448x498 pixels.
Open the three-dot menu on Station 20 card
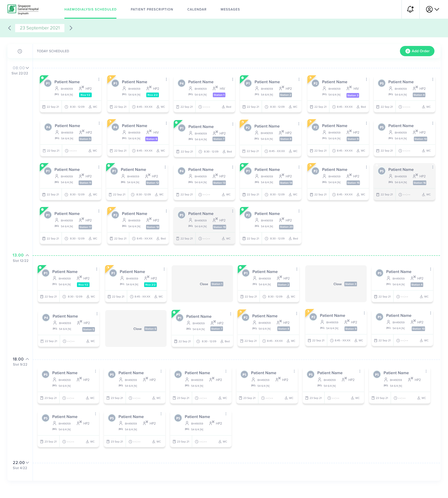coord(299,211)
